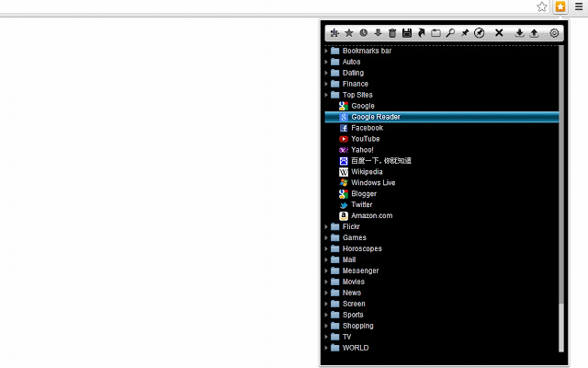Viewport: 588px width, 368px height.
Task: Click the export tray icon with up arrow
Action: coord(534,33)
